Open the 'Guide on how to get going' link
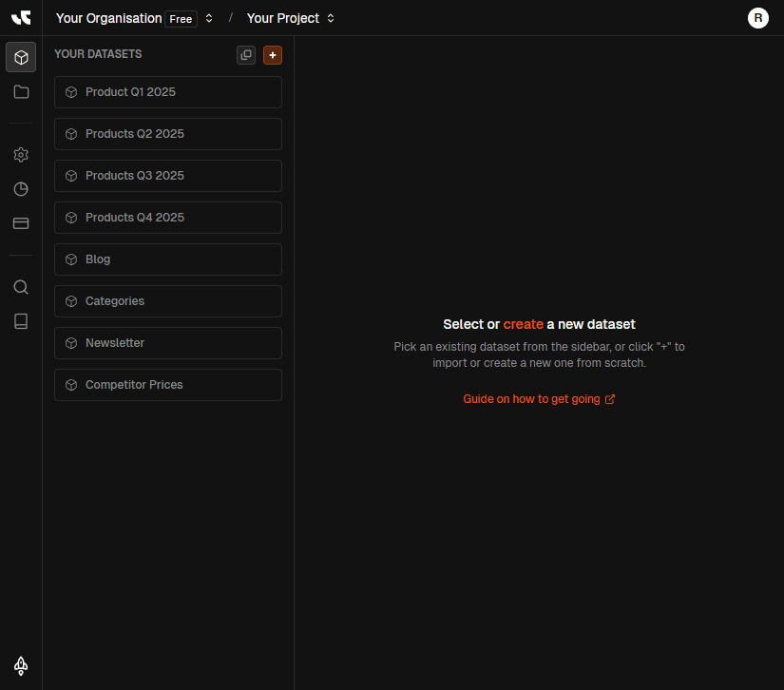The height and width of the screenshot is (690, 784). pyautogui.click(x=532, y=398)
